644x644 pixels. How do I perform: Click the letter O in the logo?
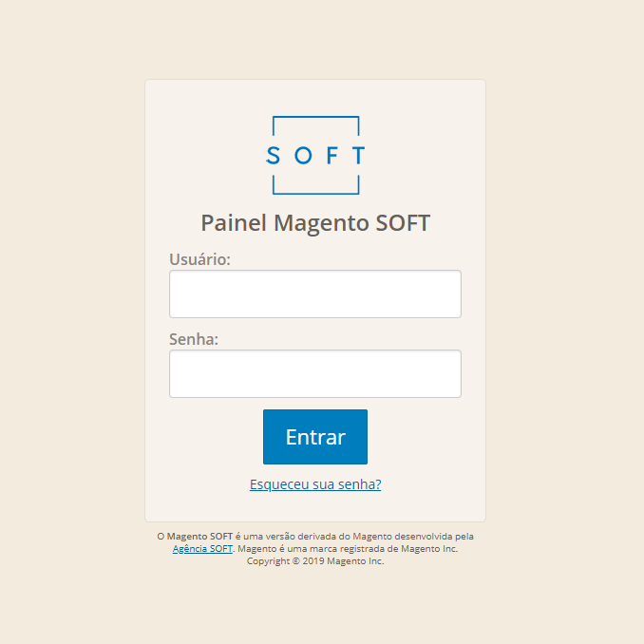[x=303, y=156]
